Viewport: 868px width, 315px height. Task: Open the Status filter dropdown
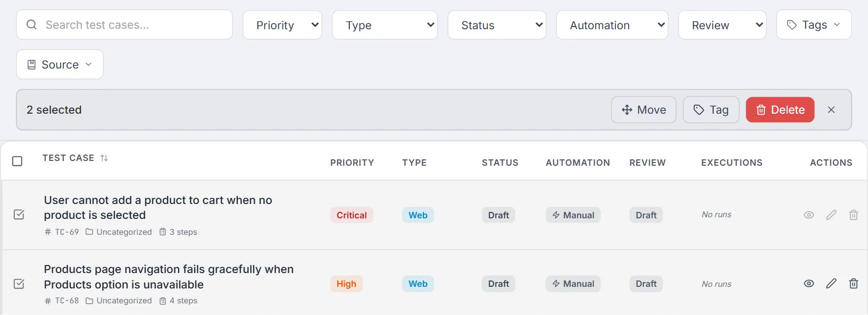(x=497, y=25)
